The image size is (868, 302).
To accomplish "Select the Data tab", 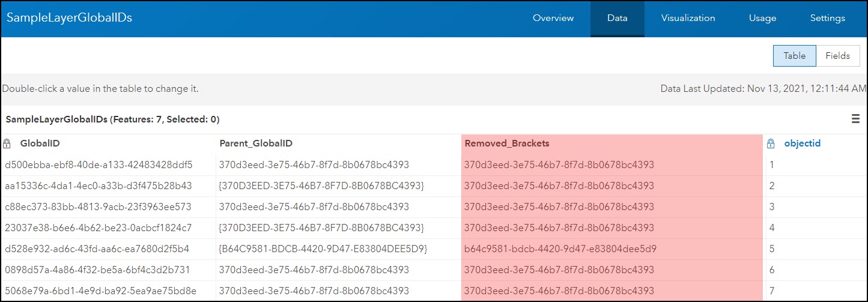I will point(617,18).
